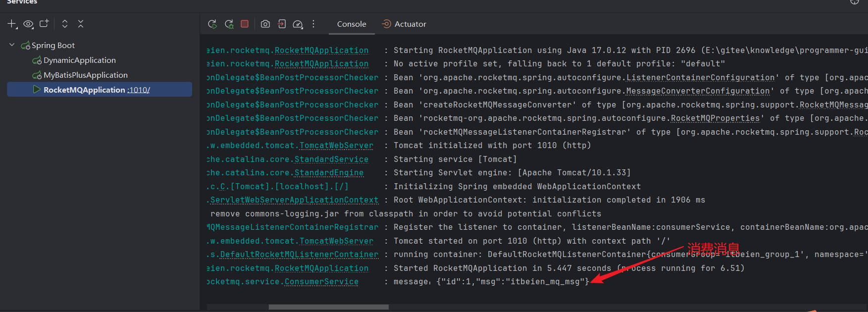Switch to the Console tab

click(x=352, y=24)
